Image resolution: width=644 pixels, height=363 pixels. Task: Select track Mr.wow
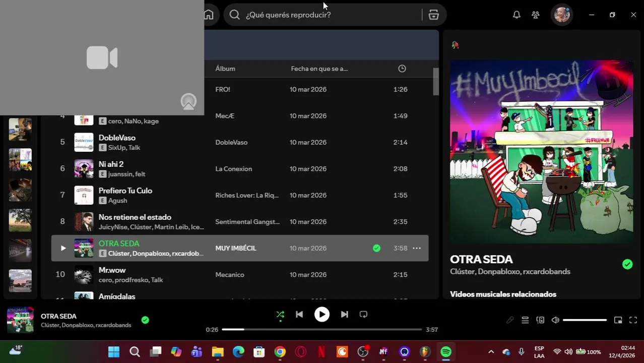tap(112, 270)
